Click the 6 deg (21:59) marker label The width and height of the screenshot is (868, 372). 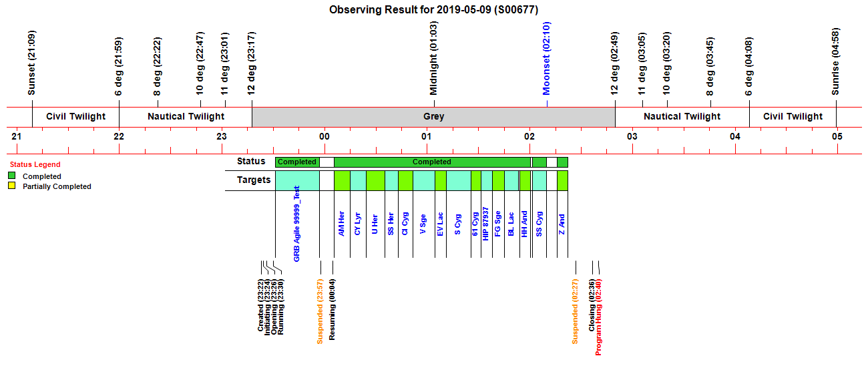click(x=119, y=65)
